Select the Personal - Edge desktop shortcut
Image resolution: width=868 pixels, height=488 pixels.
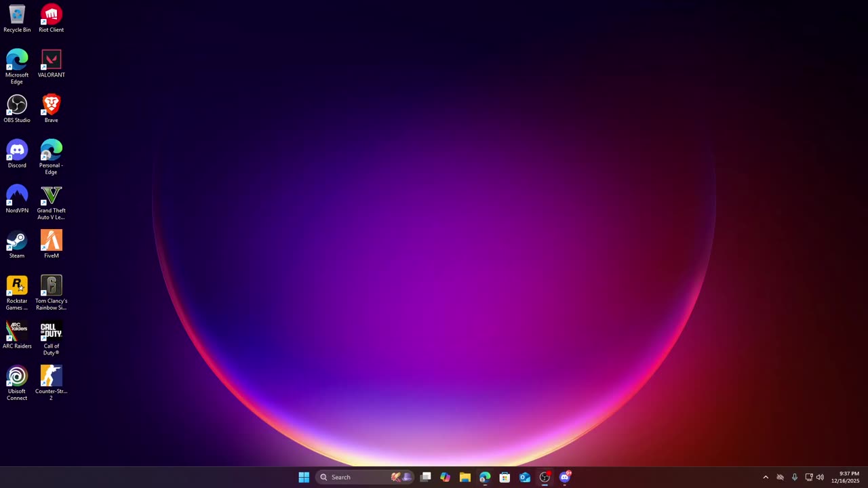click(x=51, y=157)
